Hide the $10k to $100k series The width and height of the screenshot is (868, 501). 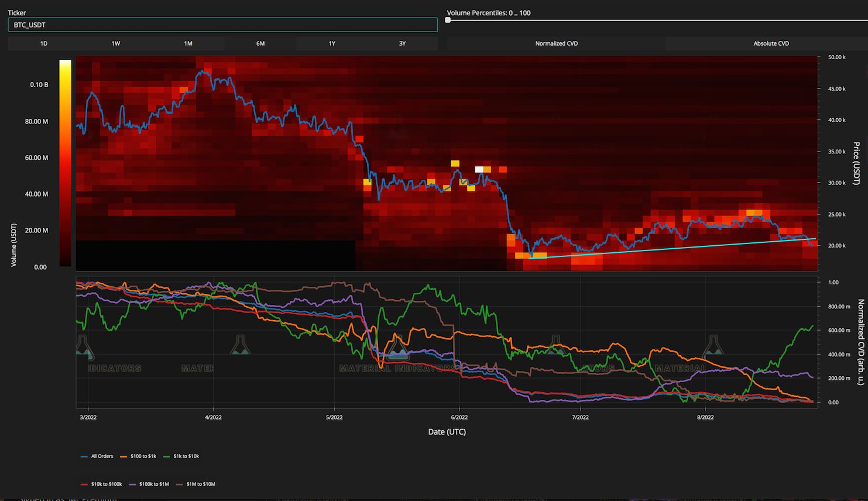105,484
